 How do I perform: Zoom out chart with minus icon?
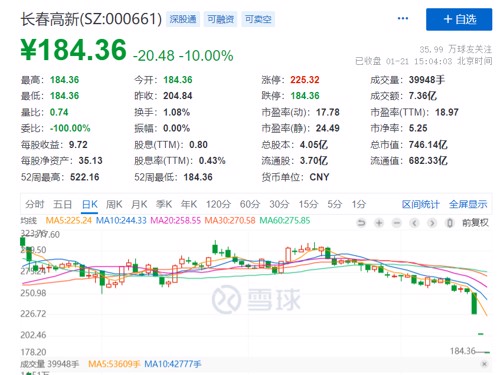[x=397, y=223]
